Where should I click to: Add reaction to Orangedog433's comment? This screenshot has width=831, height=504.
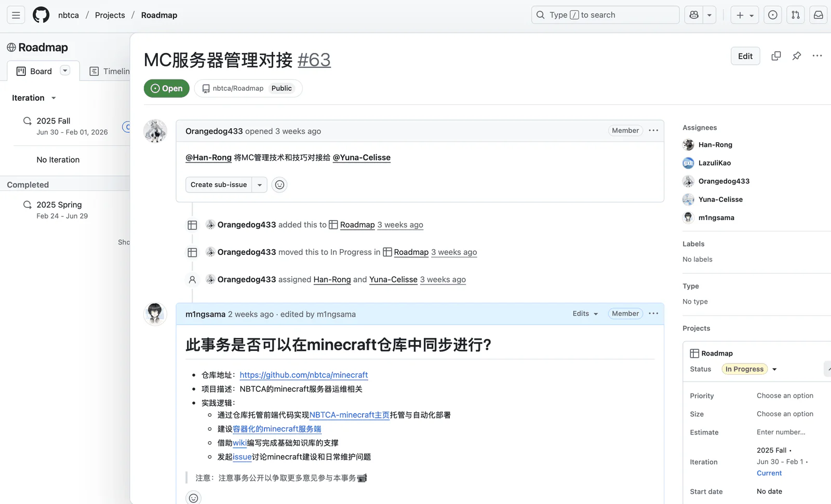pos(279,185)
